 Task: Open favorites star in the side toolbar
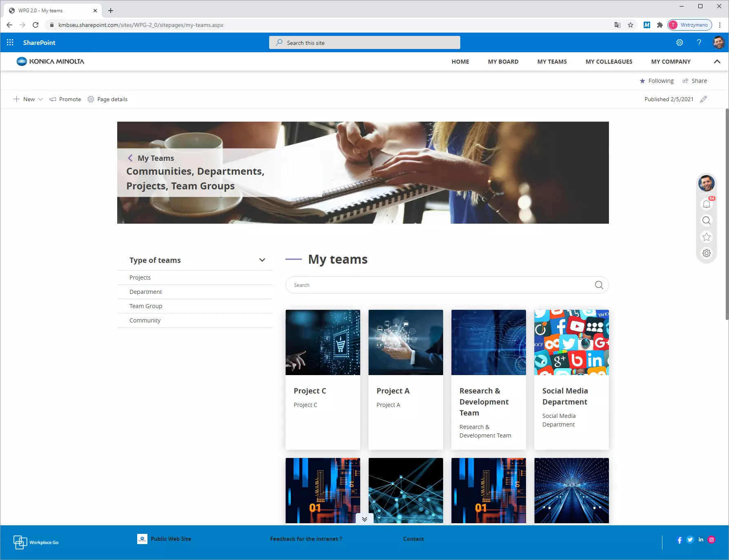[x=707, y=237]
